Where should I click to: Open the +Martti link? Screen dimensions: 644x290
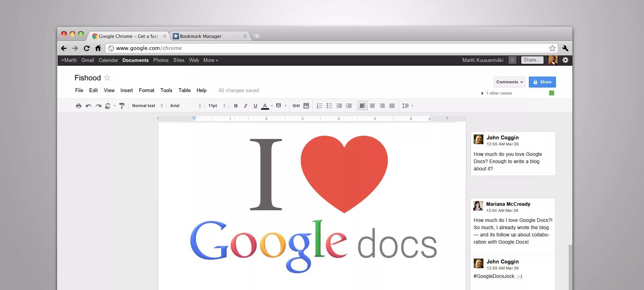click(x=69, y=60)
